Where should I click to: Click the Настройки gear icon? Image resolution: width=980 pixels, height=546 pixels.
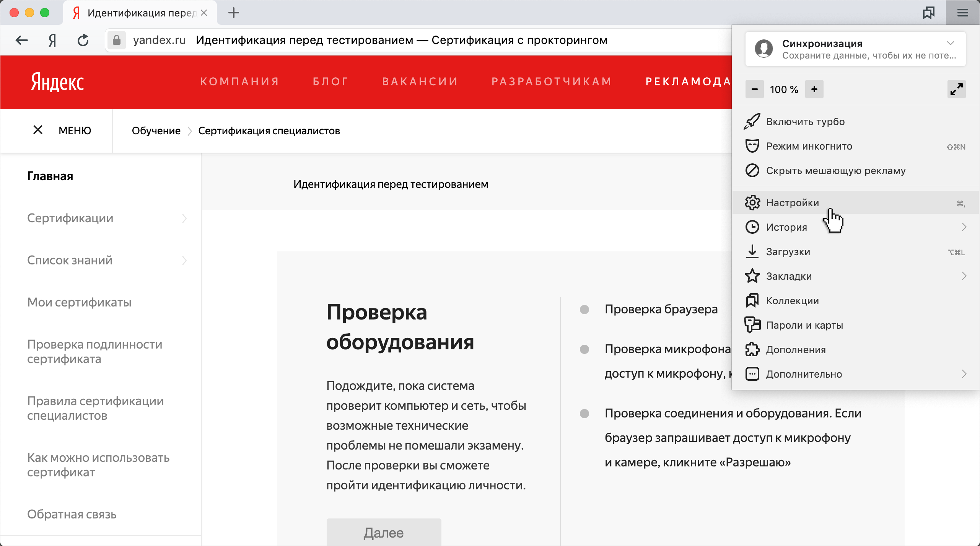(x=752, y=202)
